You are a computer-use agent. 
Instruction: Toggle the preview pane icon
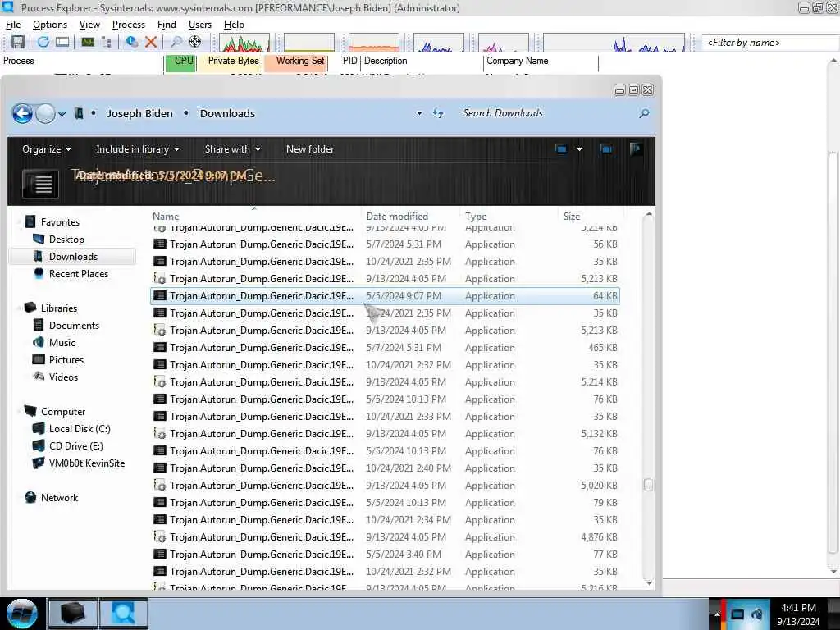606,149
